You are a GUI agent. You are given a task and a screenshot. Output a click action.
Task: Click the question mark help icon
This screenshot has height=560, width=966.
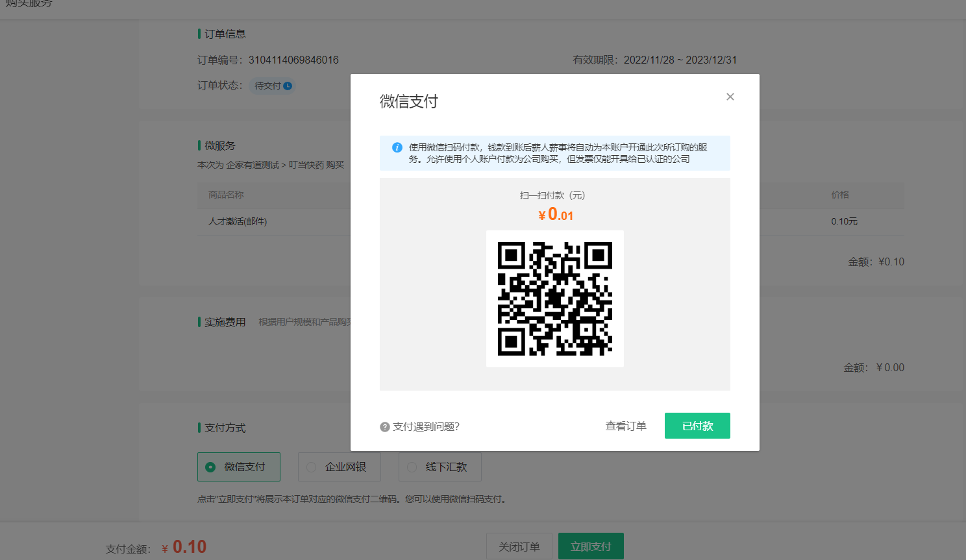pyautogui.click(x=385, y=427)
